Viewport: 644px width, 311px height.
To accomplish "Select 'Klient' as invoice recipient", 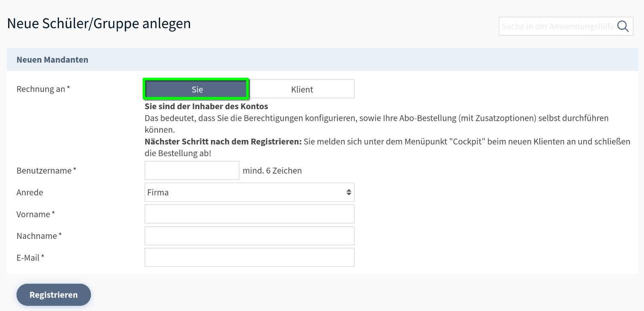I will tap(302, 89).
